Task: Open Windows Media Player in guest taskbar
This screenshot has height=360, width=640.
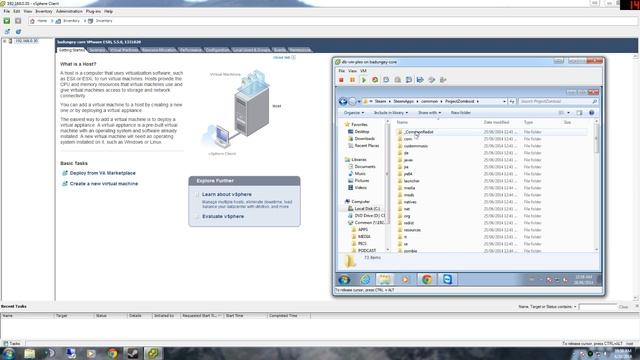Action: (x=405, y=280)
